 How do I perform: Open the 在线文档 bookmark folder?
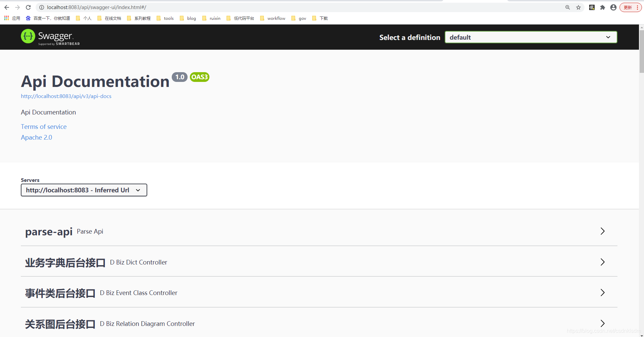[109, 18]
